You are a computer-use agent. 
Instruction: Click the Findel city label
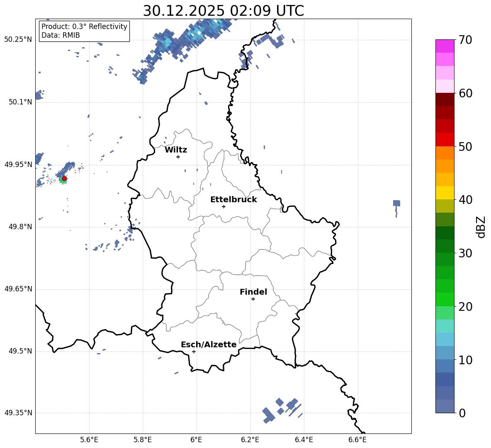[x=253, y=292]
